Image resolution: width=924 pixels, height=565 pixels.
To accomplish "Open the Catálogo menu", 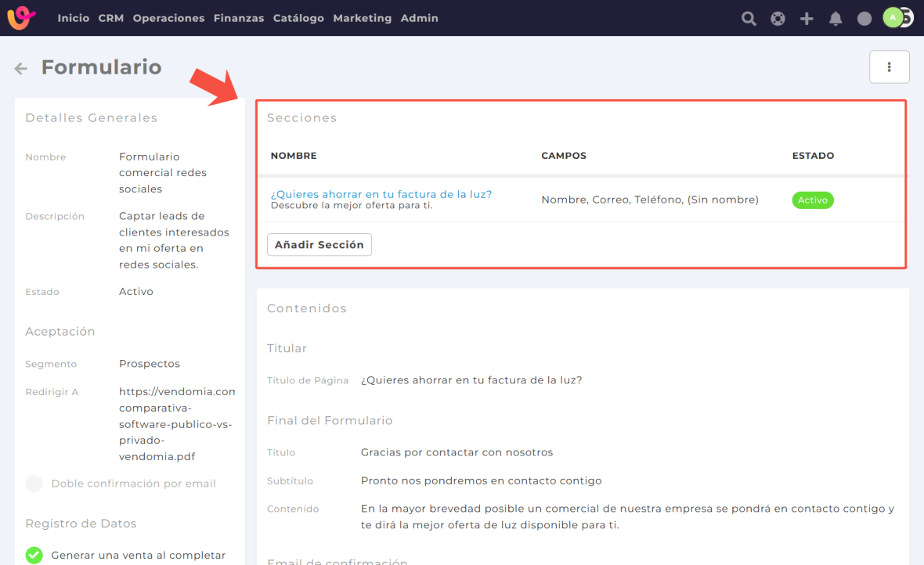I will (298, 18).
